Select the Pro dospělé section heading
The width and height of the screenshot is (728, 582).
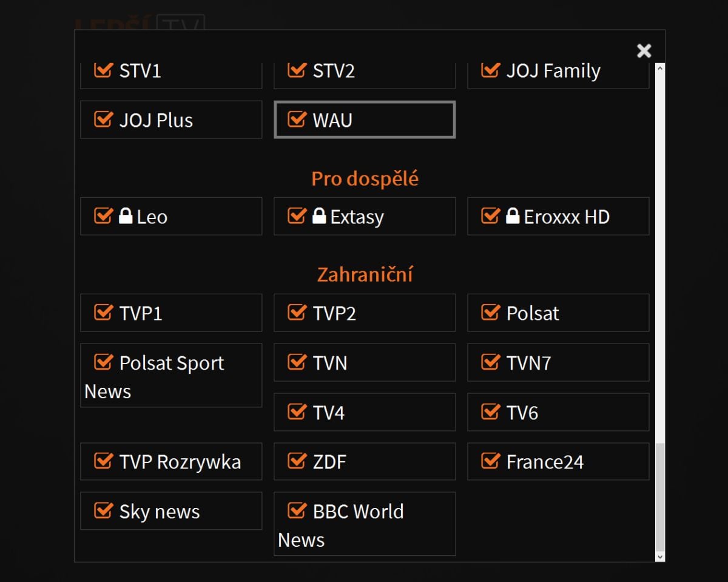pos(365,178)
